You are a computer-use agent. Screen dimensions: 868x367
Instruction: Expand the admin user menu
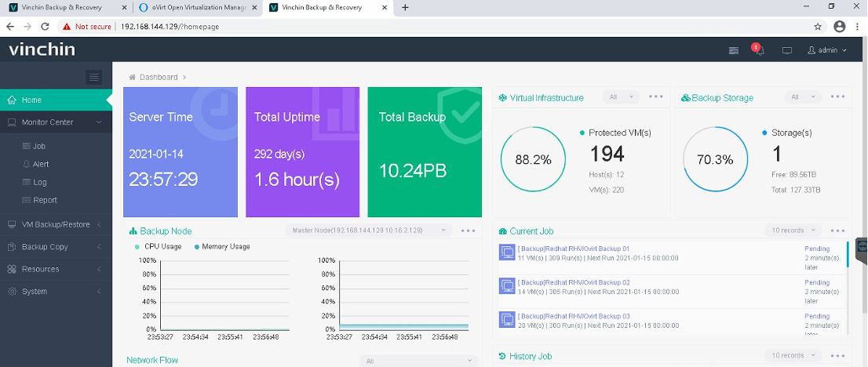(x=827, y=50)
